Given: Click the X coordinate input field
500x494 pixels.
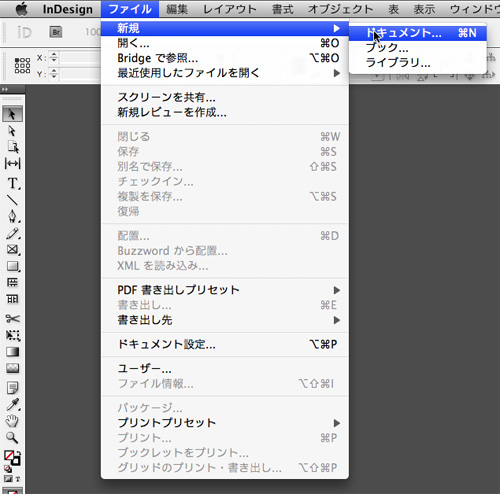Looking at the screenshot, I should 80,58.
